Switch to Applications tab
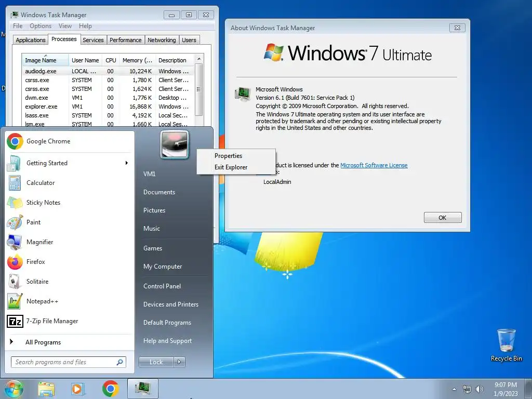Image resolution: width=532 pixels, height=399 pixels. (x=31, y=40)
